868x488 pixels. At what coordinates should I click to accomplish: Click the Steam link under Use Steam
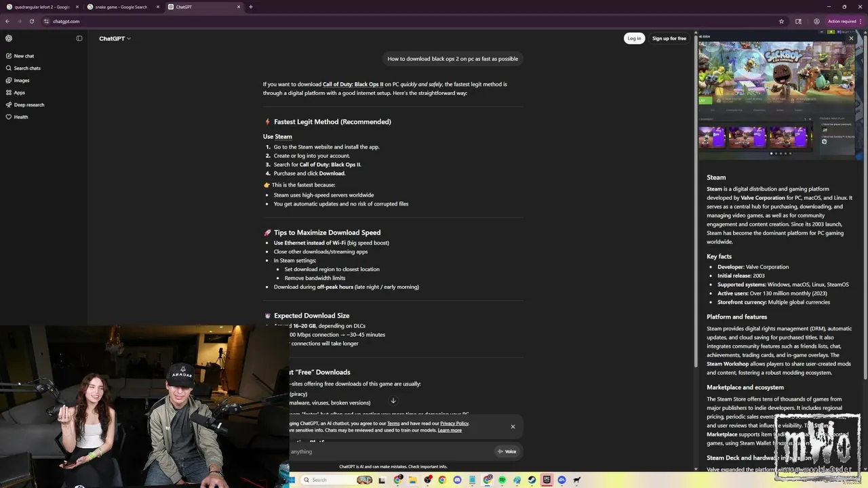coord(283,136)
